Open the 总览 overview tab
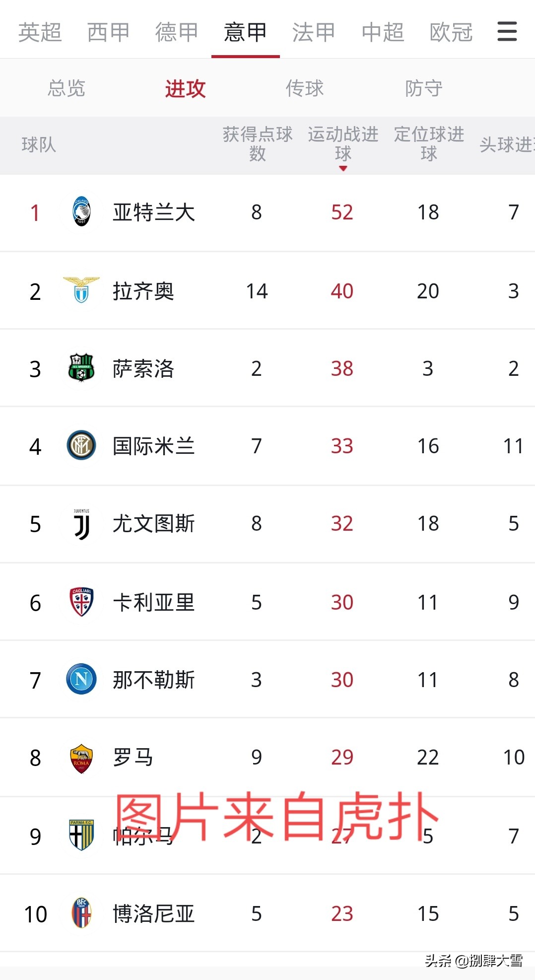 [67, 88]
